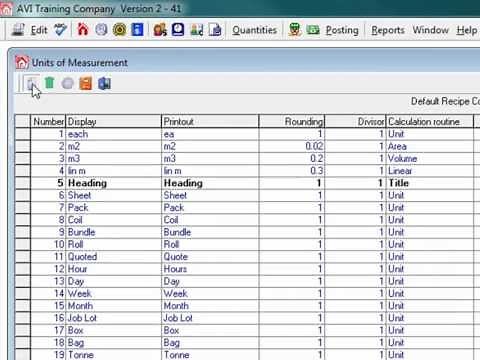The image size is (480, 360).
Task: Open the Quantities menu
Action: (x=255, y=30)
